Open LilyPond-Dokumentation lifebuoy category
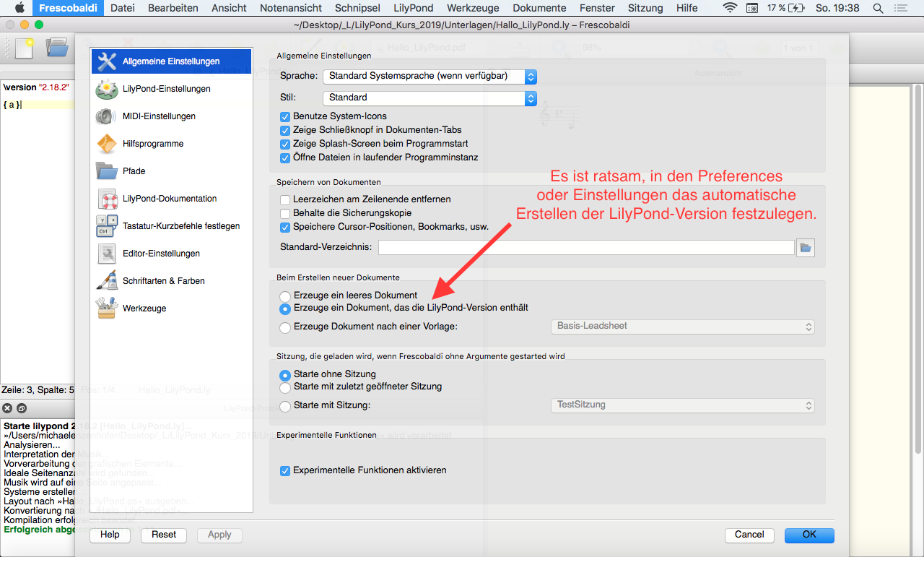This screenshot has height=578, width=924. pyautogui.click(x=171, y=199)
